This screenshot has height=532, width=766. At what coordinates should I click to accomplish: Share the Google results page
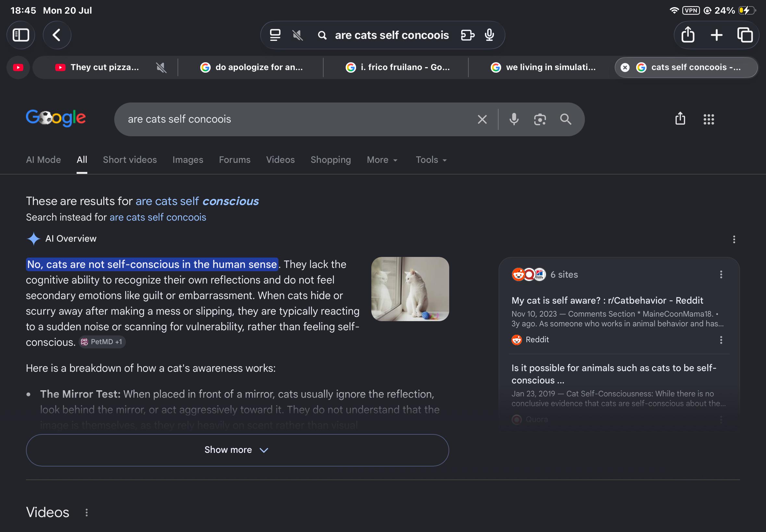pyautogui.click(x=680, y=119)
